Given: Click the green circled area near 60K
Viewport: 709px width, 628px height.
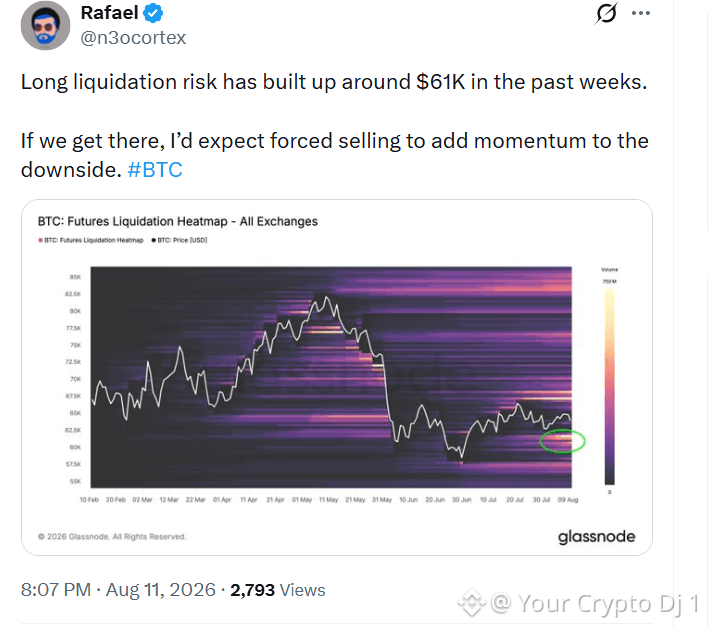Looking at the screenshot, I should click(562, 441).
